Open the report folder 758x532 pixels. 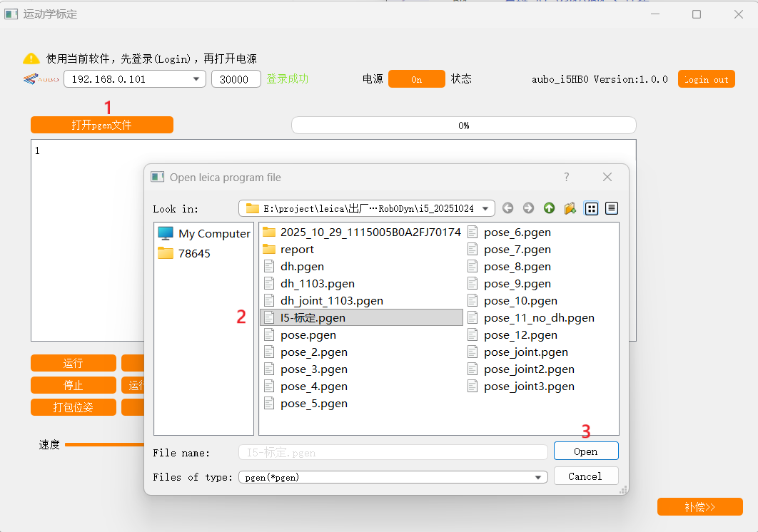[x=297, y=250]
